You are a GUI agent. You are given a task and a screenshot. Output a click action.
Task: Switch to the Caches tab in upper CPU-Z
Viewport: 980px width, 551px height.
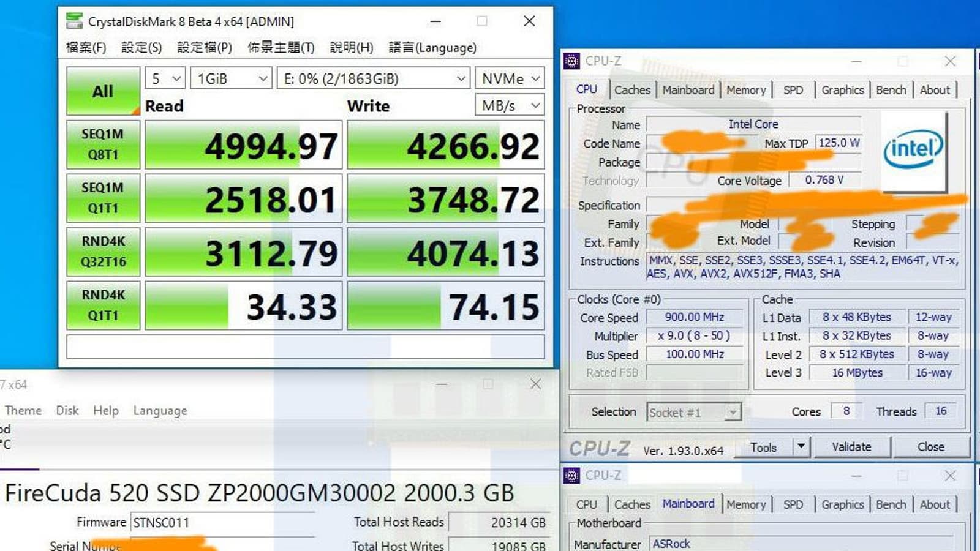coord(633,90)
